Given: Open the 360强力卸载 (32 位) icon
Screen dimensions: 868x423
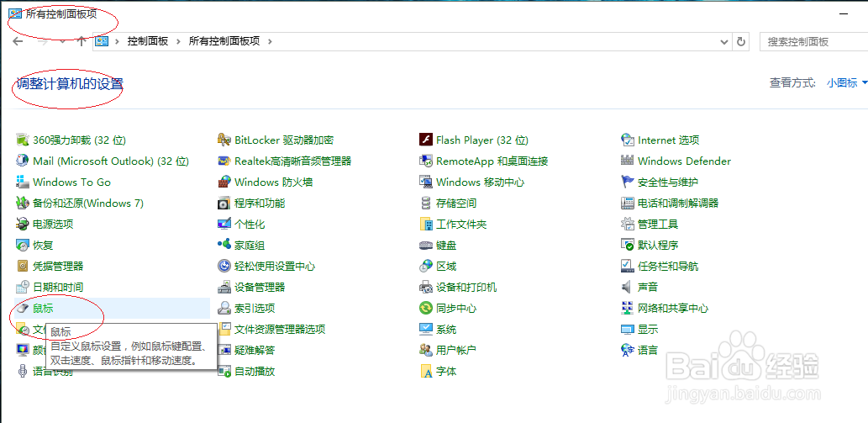Looking at the screenshot, I should [x=22, y=140].
